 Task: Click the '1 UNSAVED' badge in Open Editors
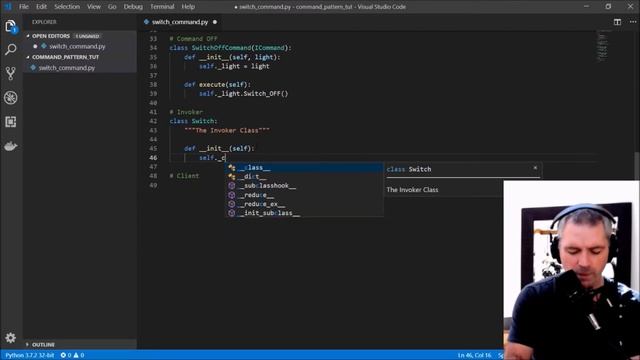click(x=87, y=36)
